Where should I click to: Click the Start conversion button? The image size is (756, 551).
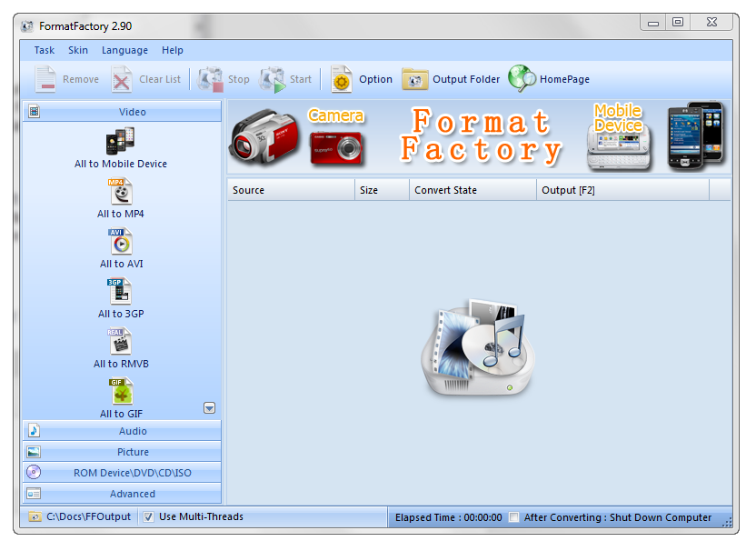tap(286, 79)
